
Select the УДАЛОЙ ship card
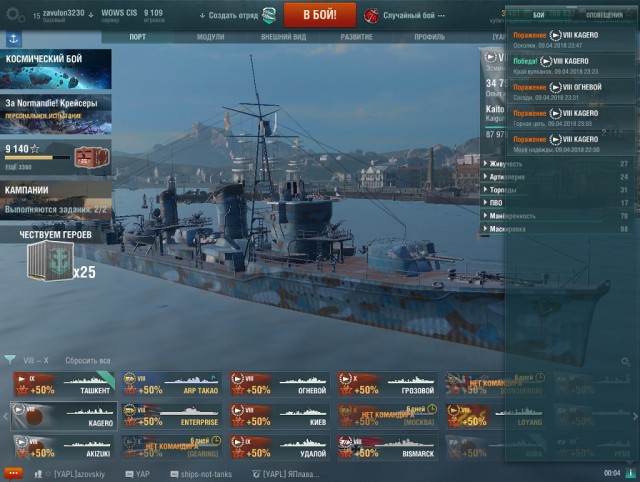coord(280,448)
